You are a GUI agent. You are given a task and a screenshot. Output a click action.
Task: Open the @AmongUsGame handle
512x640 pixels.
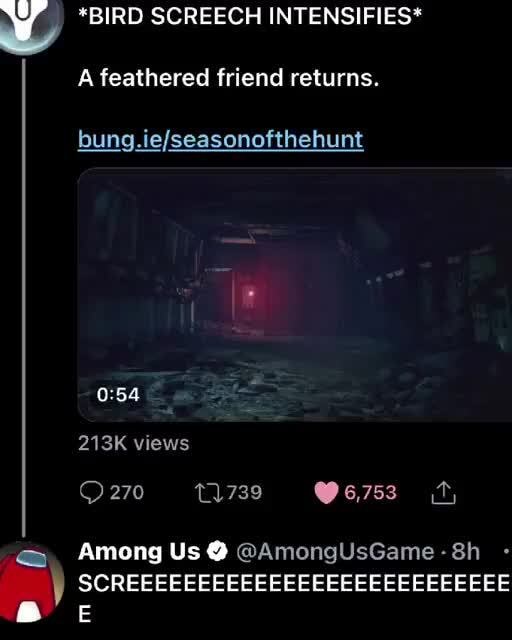click(335, 552)
